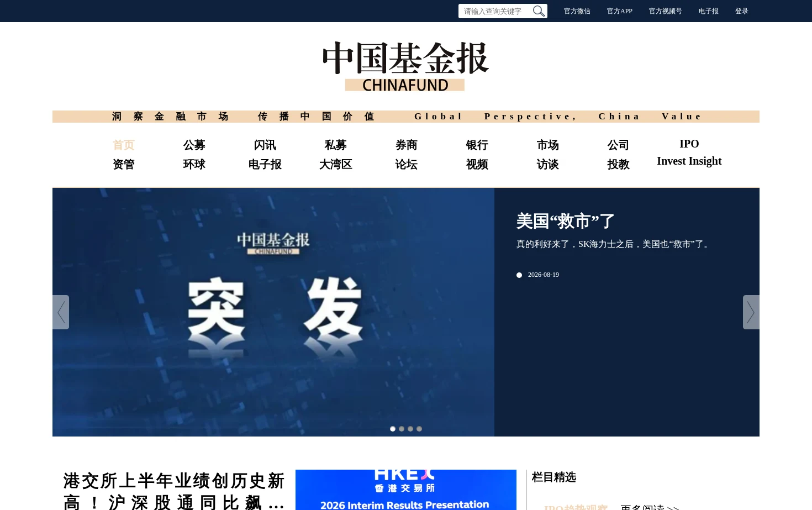Open the 公司 section
Screen dimensions: 812x510
[x=619, y=145]
